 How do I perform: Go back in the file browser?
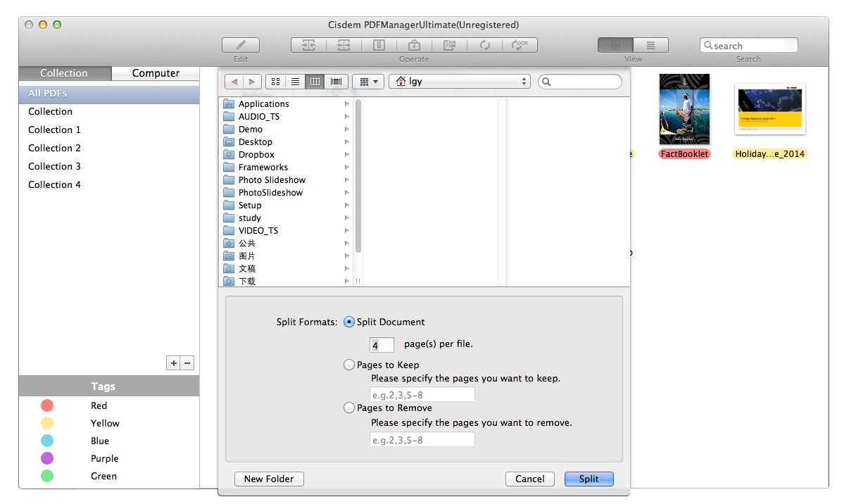[234, 82]
